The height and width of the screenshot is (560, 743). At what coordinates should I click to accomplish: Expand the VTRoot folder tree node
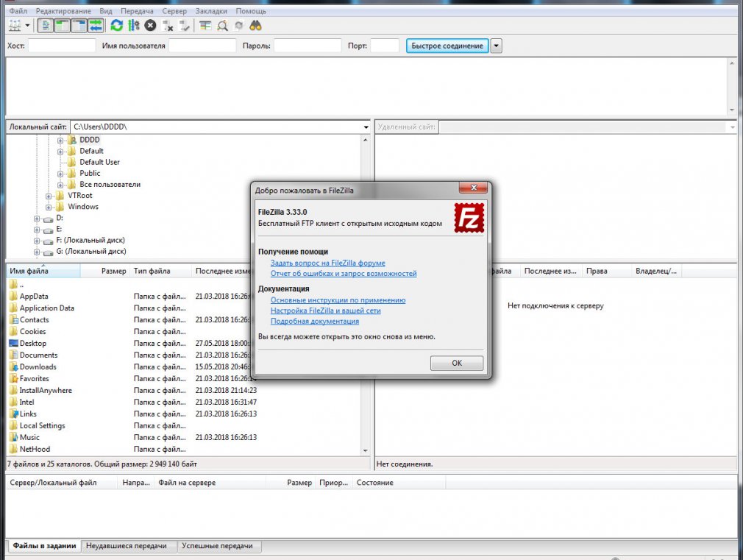pos(49,196)
